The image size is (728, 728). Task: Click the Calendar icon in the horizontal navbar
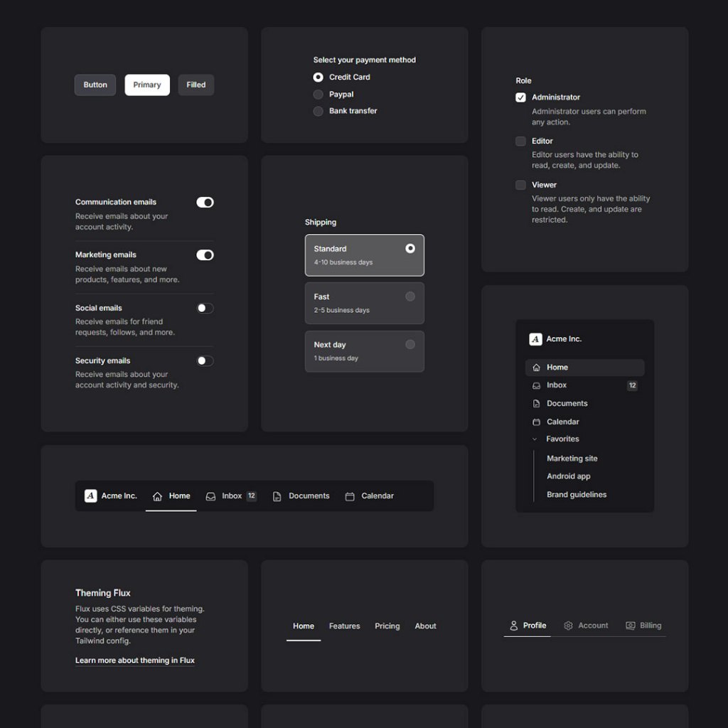click(349, 496)
